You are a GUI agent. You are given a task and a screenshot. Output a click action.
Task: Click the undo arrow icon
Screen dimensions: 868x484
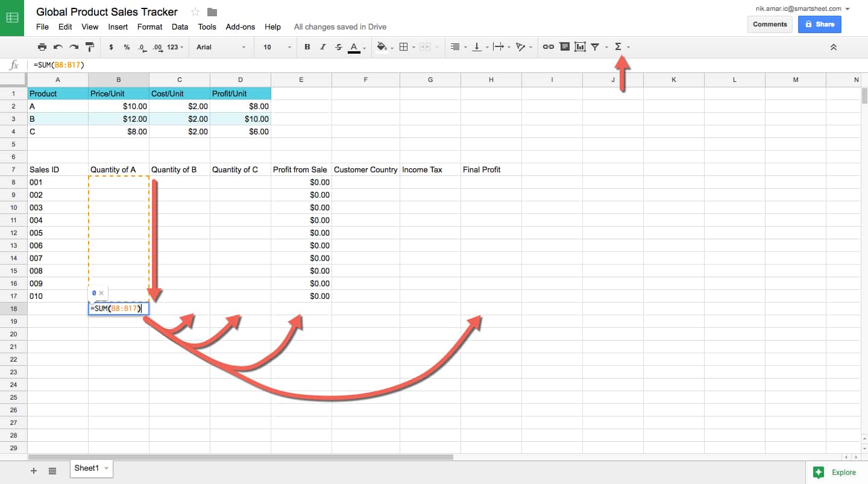pos(58,47)
